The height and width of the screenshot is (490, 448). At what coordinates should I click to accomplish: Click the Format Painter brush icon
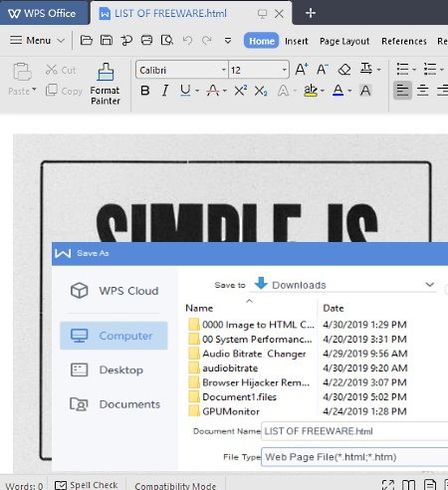point(106,72)
